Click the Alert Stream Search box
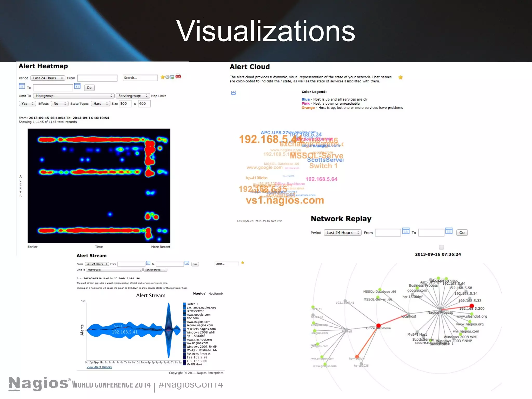 pyautogui.click(x=227, y=264)
